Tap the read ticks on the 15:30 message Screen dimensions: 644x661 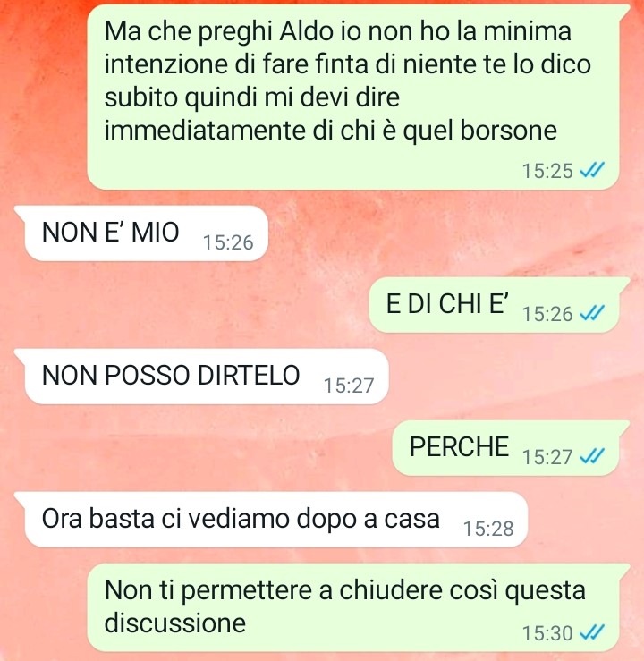(592, 632)
